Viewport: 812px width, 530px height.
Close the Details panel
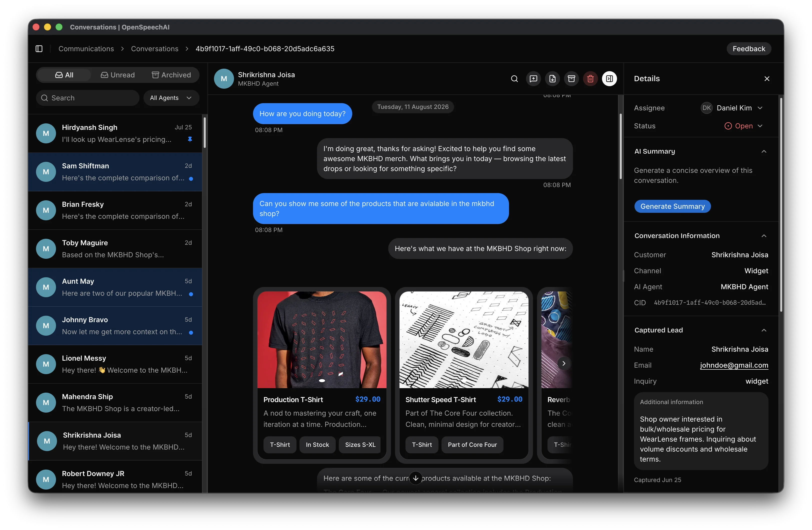(766, 79)
